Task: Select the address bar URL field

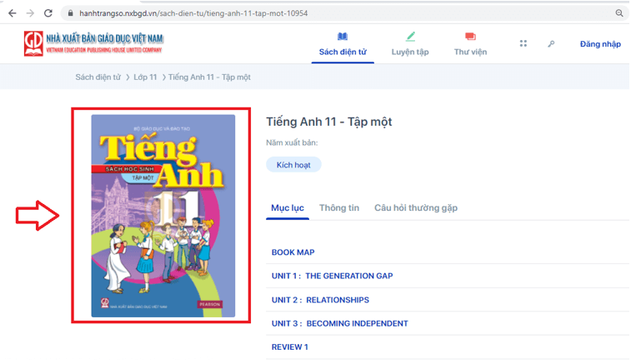Action: (x=343, y=13)
